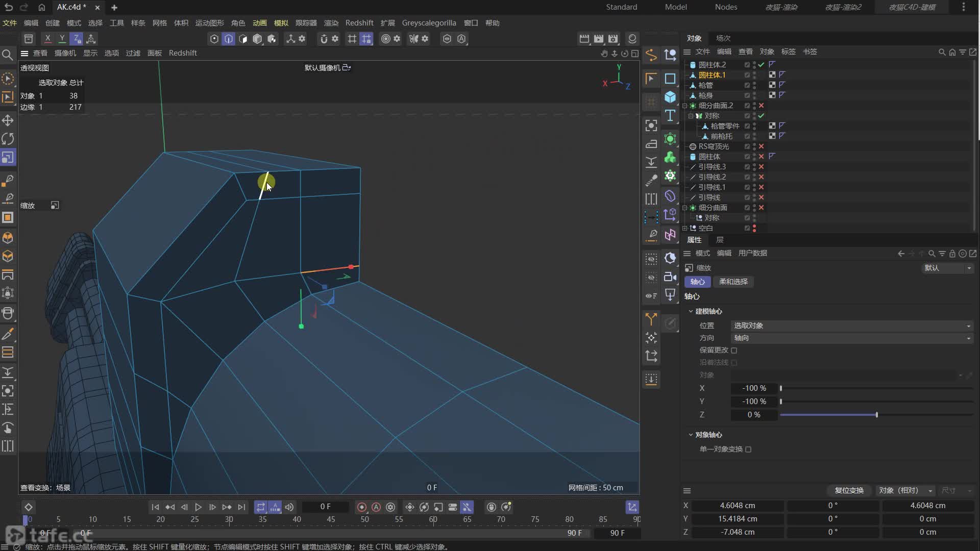Click the Cube primitive icon
980x551 pixels.
pyautogui.click(x=670, y=97)
